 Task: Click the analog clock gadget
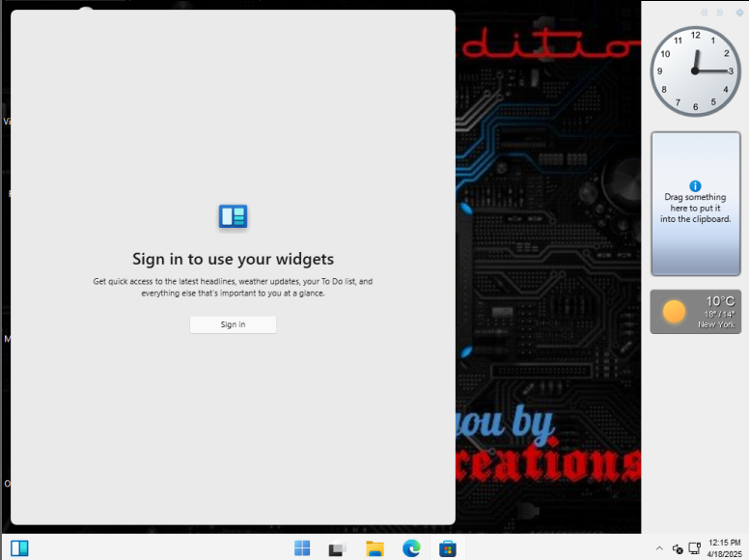click(x=695, y=71)
